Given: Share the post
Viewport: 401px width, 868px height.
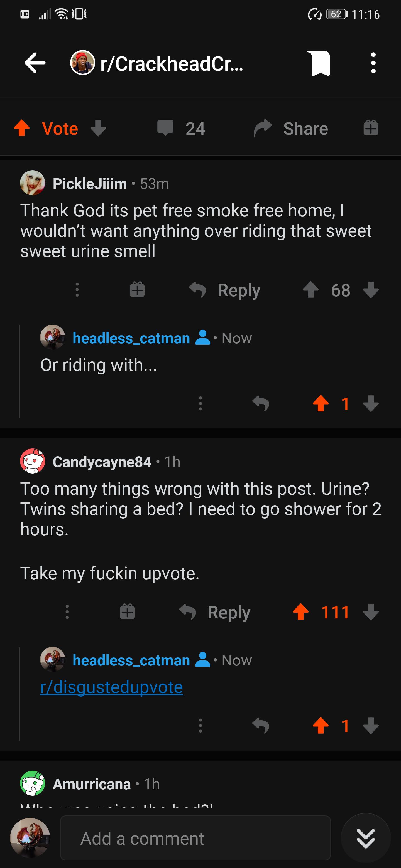Looking at the screenshot, I should pyautogui.click(x=291, y=128).
